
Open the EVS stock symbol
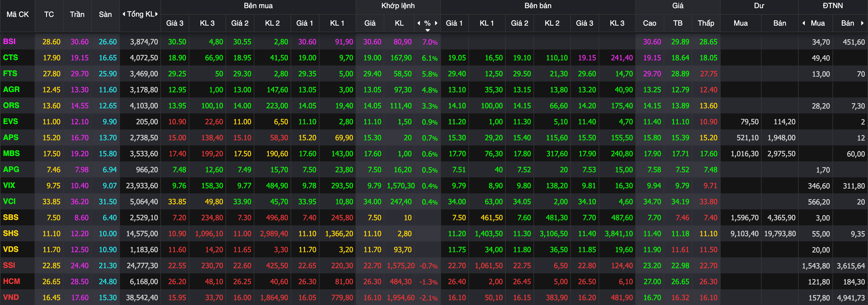point(11,121)
